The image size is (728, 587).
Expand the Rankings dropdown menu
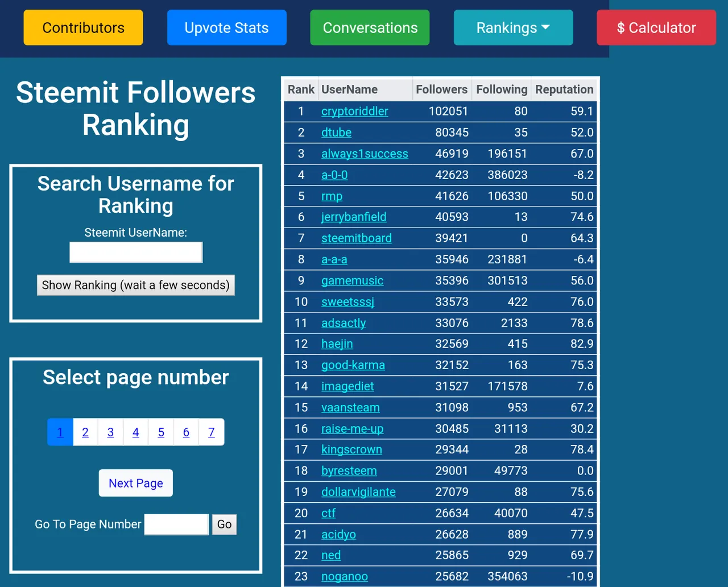513,27
